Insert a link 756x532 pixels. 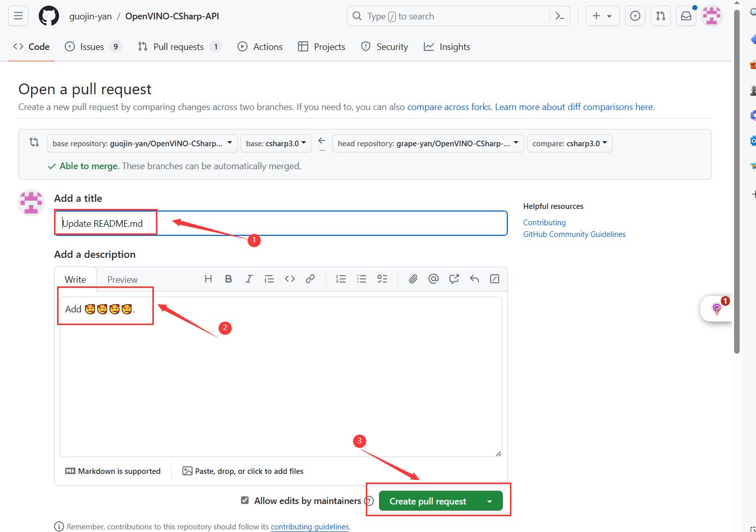310,279
